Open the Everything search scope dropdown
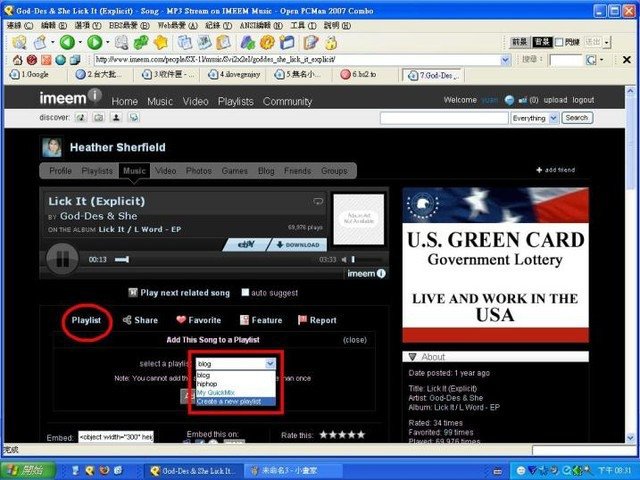Screen dimensions: 640x480 [x=535, y=118]
